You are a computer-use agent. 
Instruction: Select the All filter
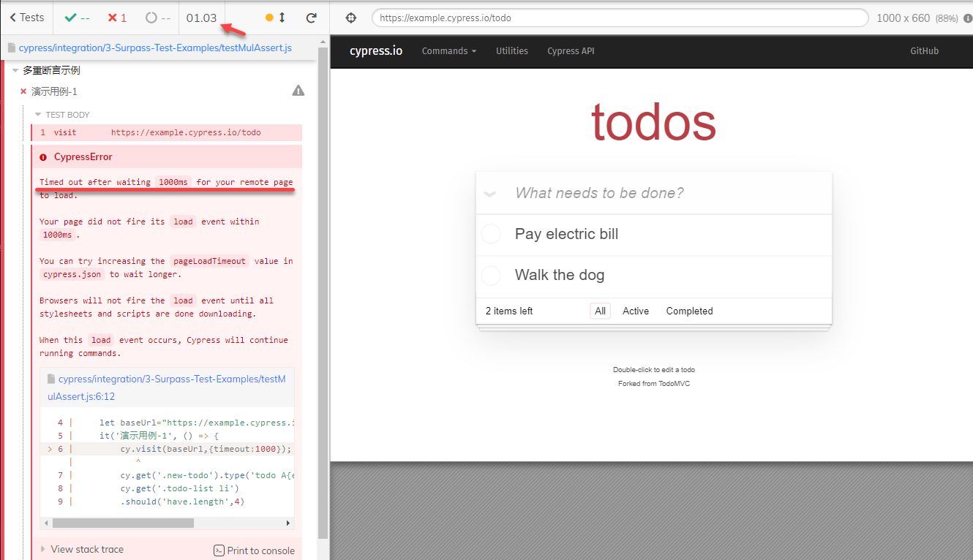(601, 311)
